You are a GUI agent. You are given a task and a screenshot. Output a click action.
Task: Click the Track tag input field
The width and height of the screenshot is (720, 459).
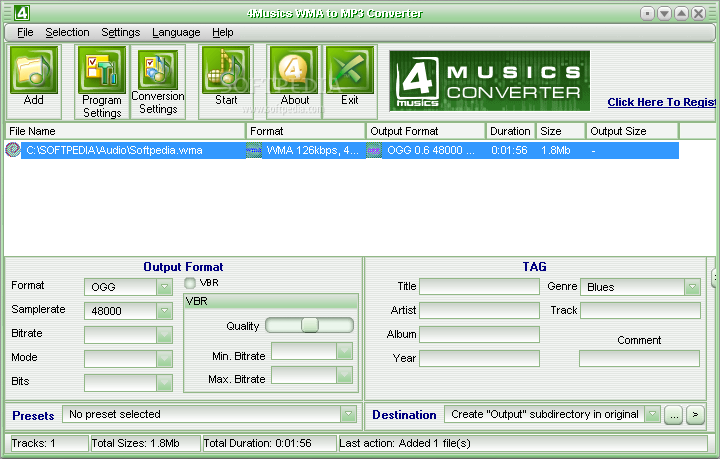[641, 311]
